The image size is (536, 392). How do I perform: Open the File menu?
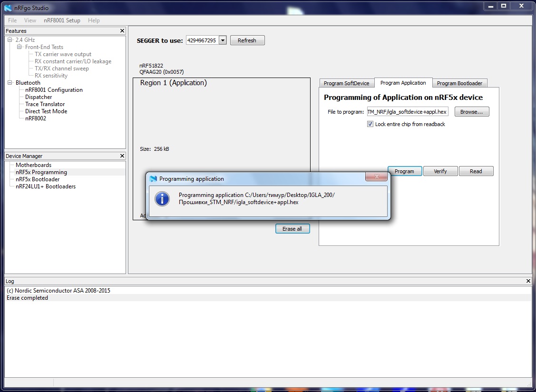click(x=12, y=20)
